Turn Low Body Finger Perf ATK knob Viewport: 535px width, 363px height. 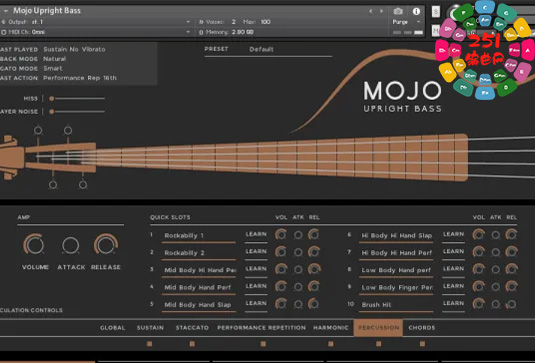pos(495,287)
